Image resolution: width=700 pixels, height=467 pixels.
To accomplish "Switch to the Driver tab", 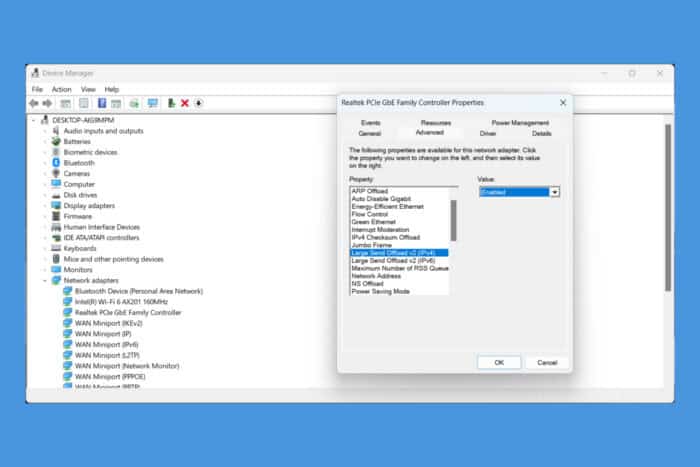I will [488, 133].
